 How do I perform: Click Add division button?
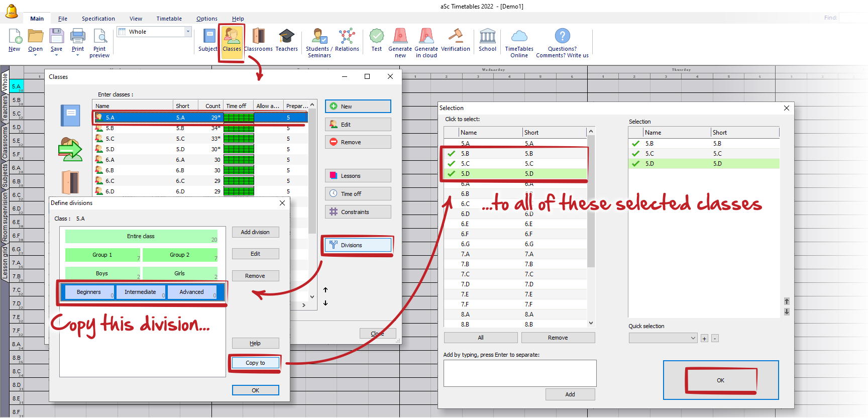point(255,232)
